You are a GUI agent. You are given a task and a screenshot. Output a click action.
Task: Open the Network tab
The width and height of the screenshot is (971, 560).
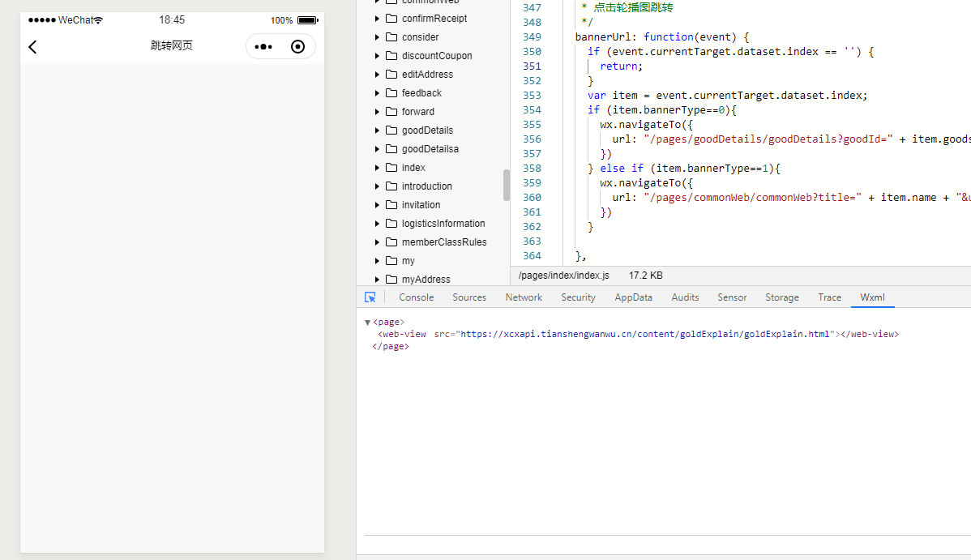[524, 297]
